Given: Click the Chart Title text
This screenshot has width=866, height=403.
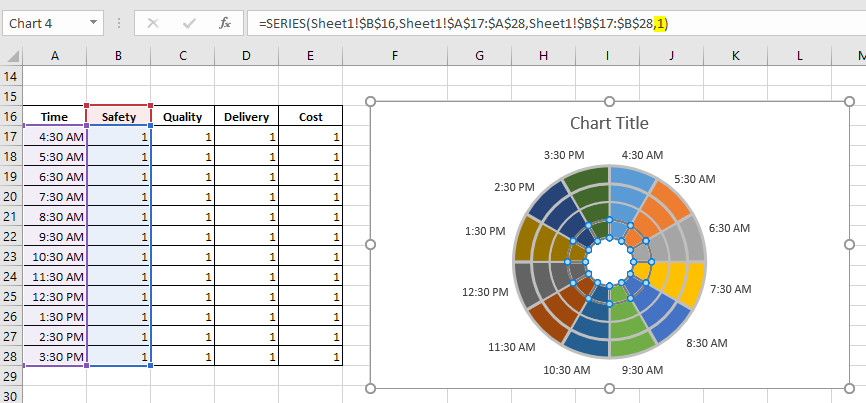Looking at the screenshot, I should 608,124.
